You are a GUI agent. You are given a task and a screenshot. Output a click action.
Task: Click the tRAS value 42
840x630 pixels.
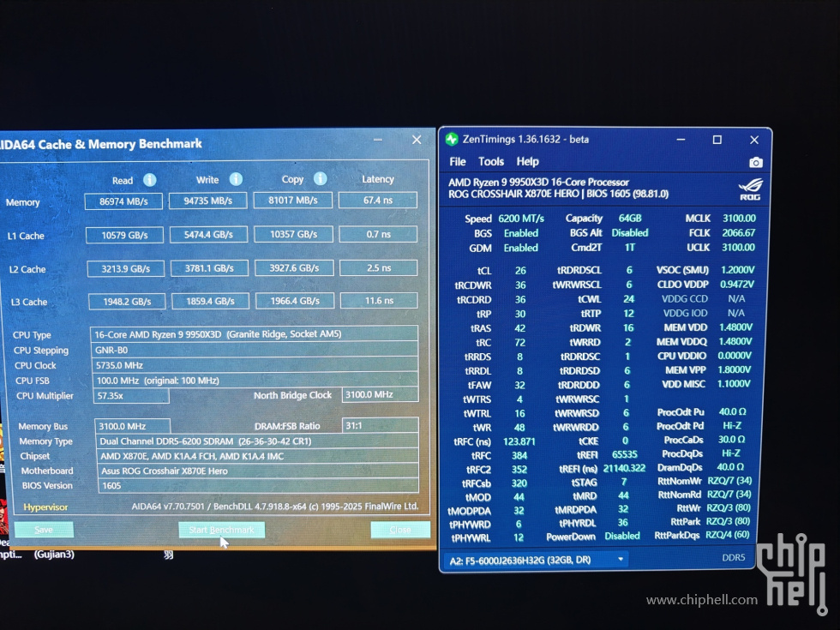(x=519, y=327)
